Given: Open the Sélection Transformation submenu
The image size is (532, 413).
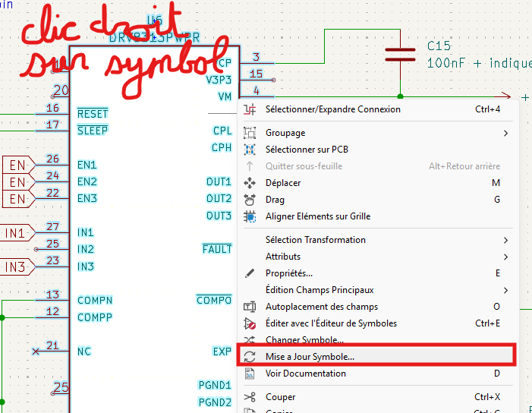Looking at the screenshot, I should tap(378, 240).
